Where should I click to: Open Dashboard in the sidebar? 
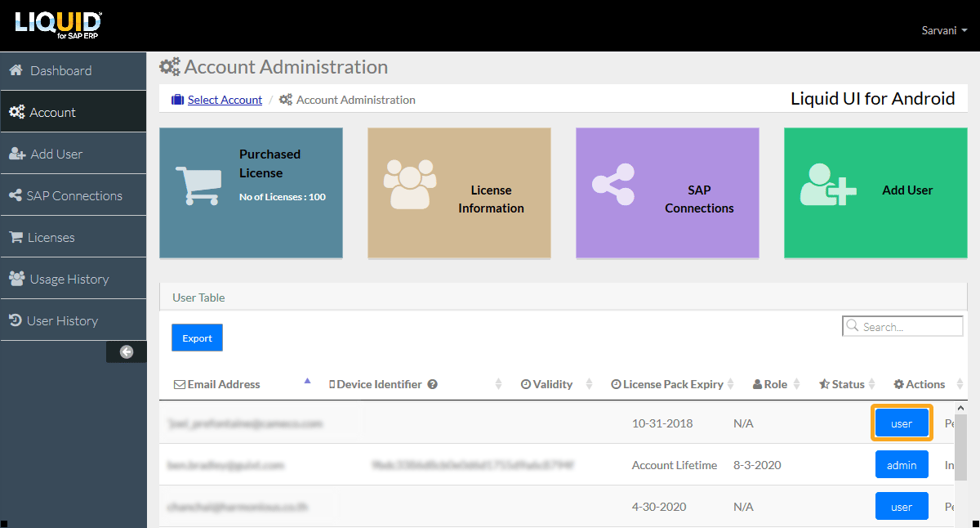(73, 70)
